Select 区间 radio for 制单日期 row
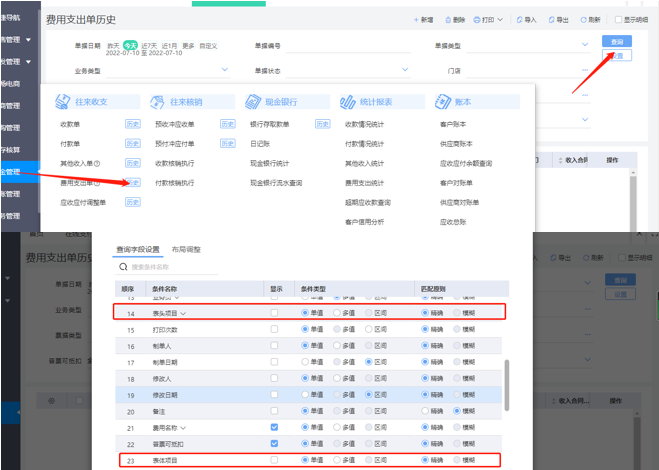 click(x=369, y=361)
